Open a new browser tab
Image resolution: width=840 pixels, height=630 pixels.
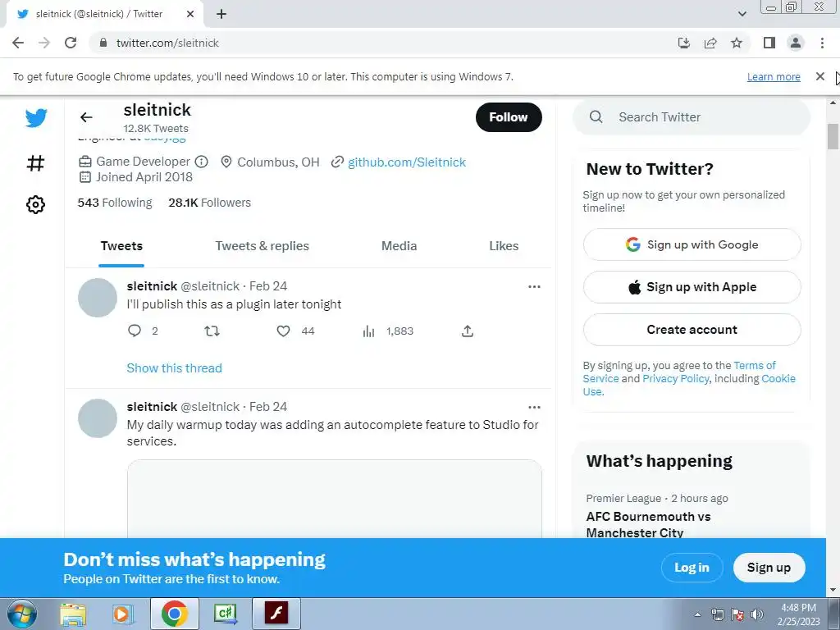pos(221,14)
